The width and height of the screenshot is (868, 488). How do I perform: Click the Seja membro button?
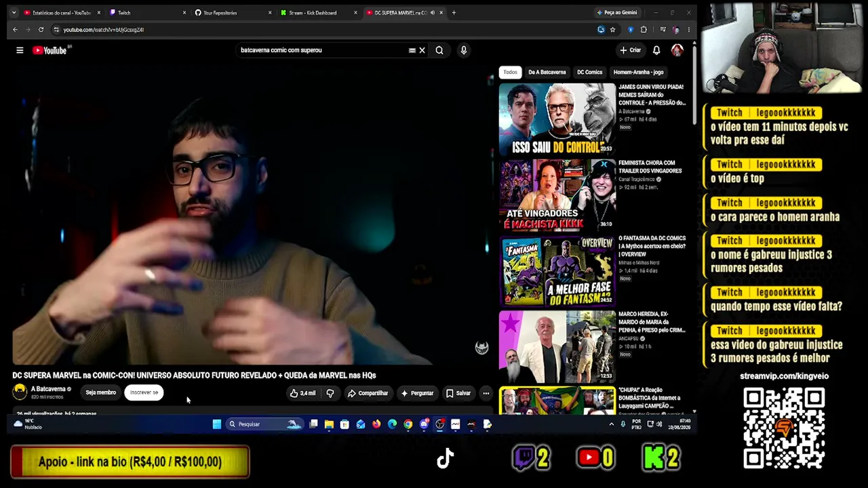100,392
